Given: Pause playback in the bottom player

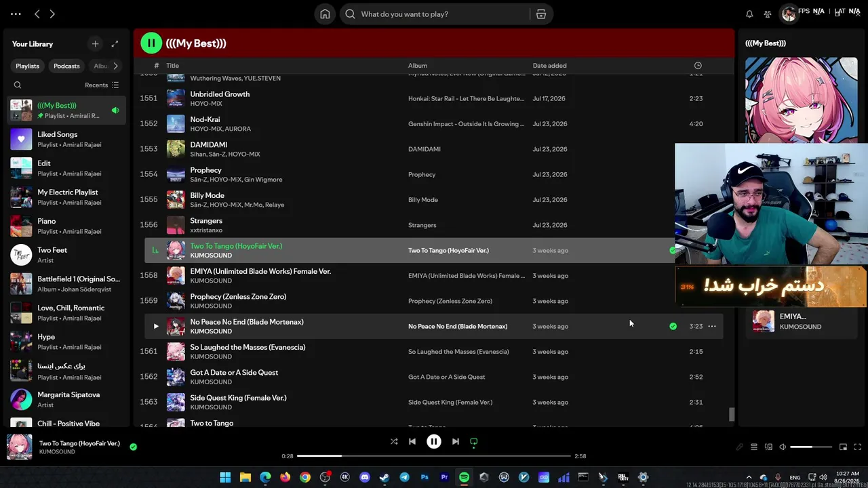Looking at the screenshot, I should click(434, 441).
